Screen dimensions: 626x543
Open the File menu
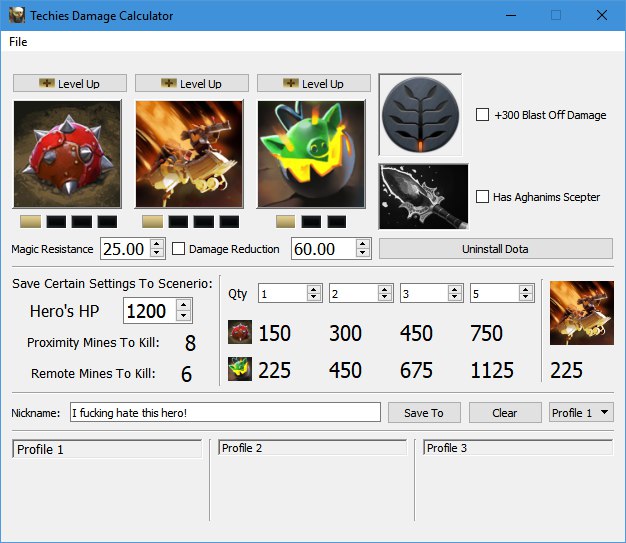18,42
